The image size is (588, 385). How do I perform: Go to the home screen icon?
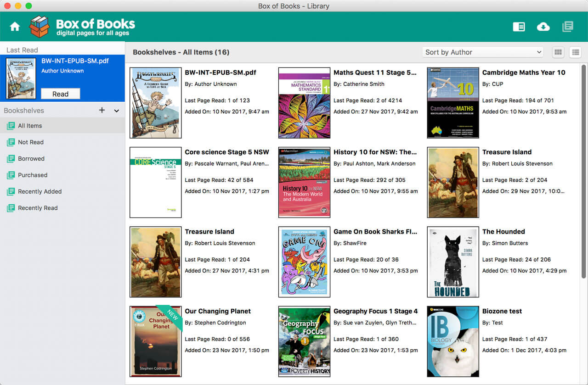[x=15, y=27]
